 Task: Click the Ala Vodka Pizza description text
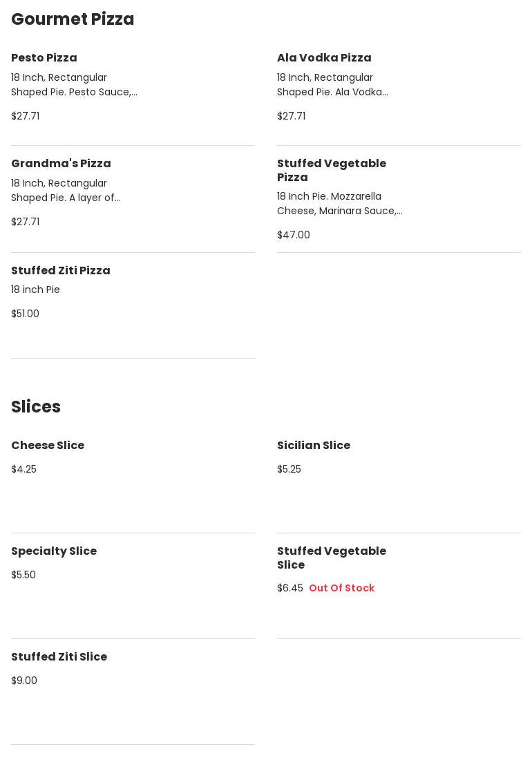(332, 85)
